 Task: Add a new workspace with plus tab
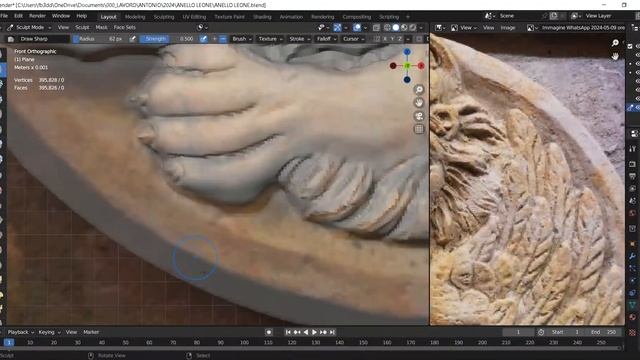click(x=407, y=17)
